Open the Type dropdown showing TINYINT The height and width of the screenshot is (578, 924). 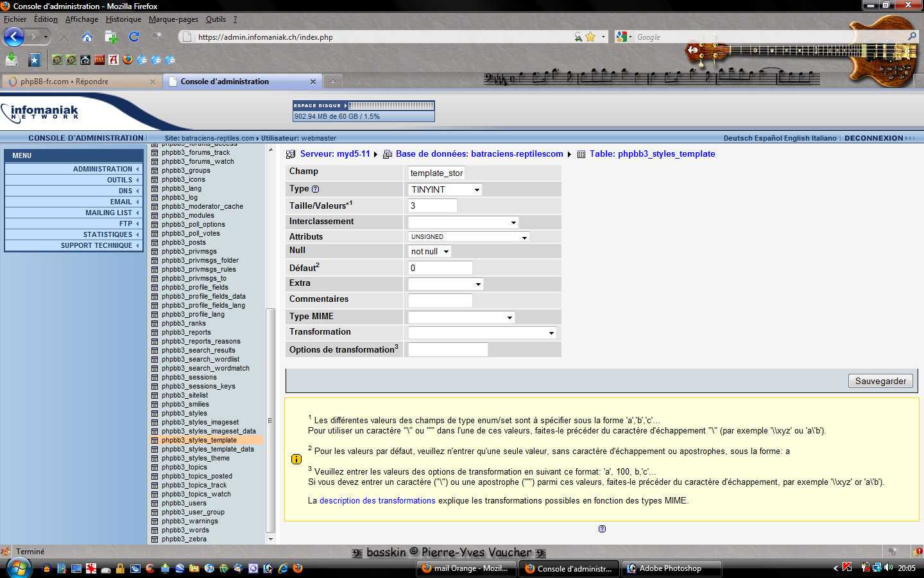(445, 189)
